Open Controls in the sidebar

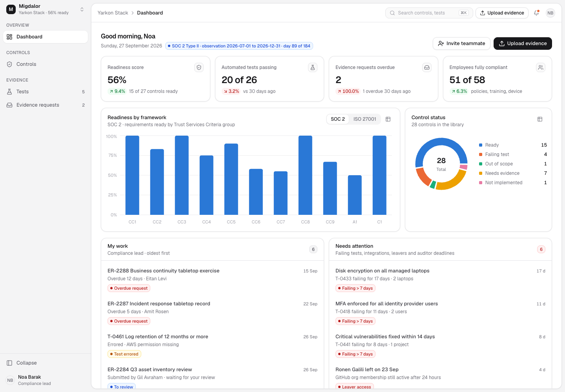click(x=46, y=64)
